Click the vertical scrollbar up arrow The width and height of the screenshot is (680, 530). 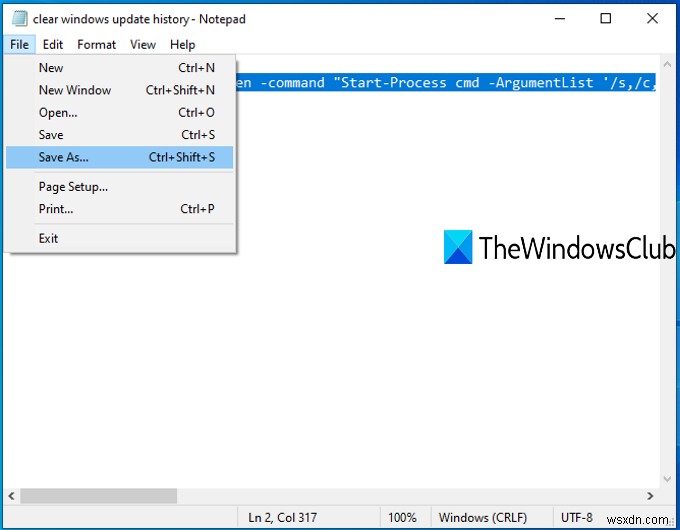[x=667, y=65]
